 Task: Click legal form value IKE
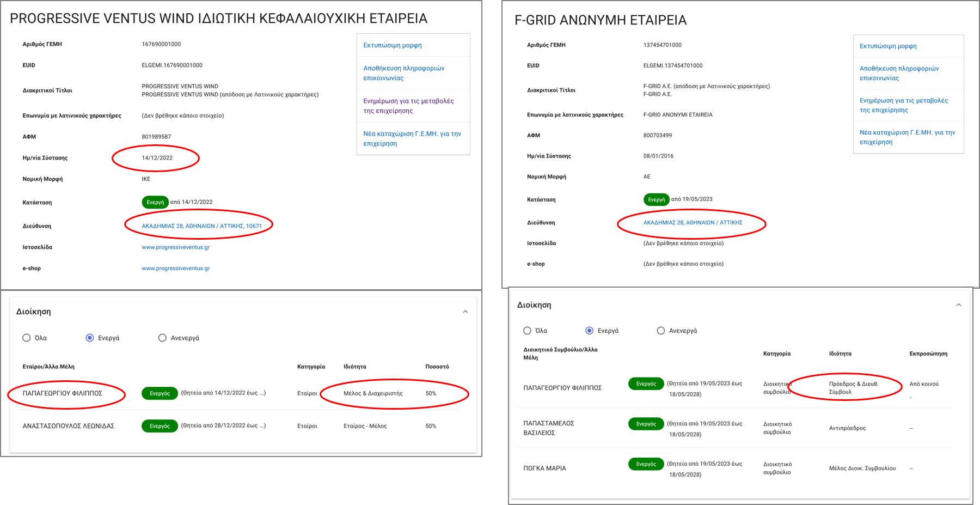[x=146, y=179]
